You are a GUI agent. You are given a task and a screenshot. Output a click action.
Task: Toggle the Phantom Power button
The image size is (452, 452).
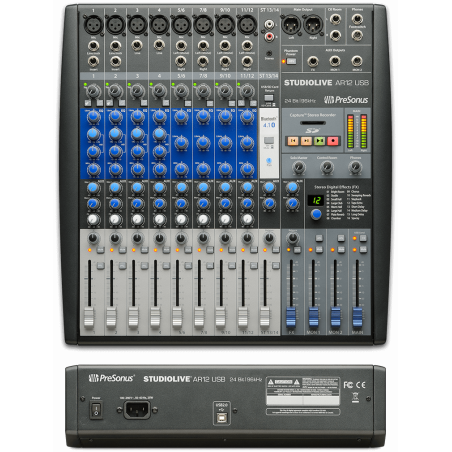click(x=291, y=61)
